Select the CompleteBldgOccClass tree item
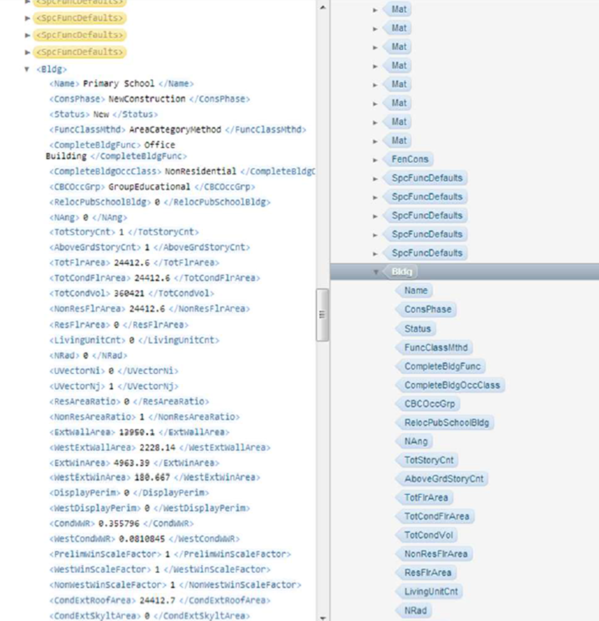599x621 pixels. click(452, 385)
